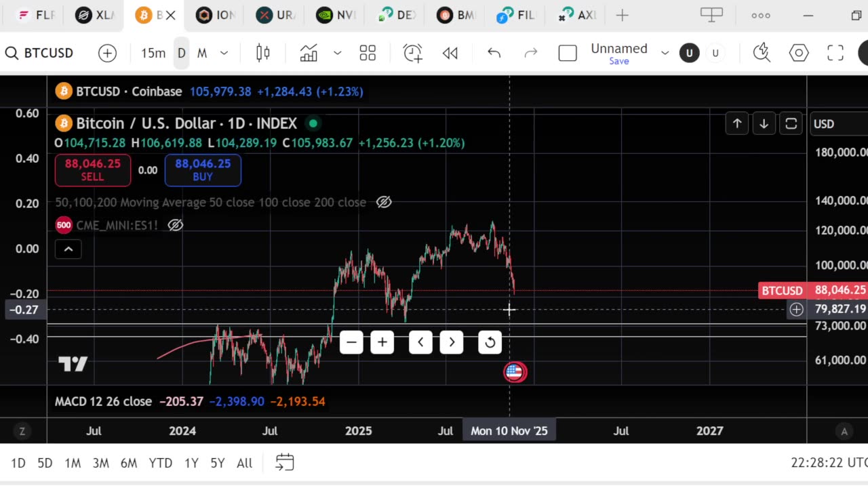Open chart settings hexagon icon
The image size is (868, 488).
point(799,53)
